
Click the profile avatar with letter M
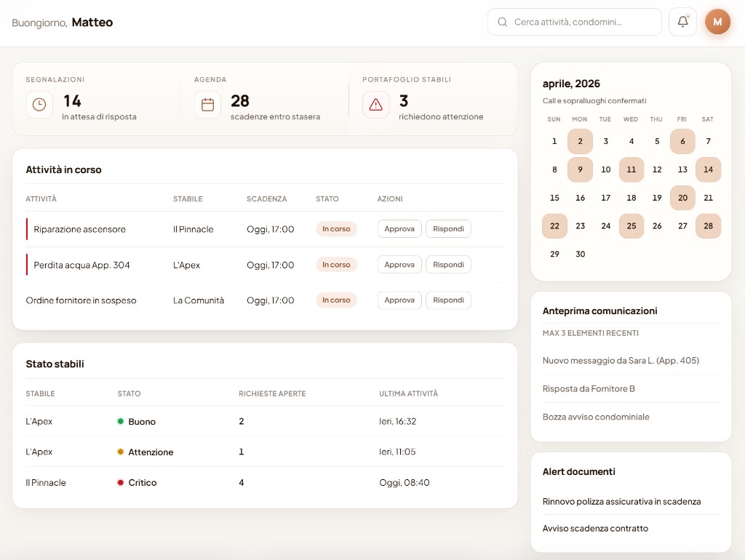(717, 21)
